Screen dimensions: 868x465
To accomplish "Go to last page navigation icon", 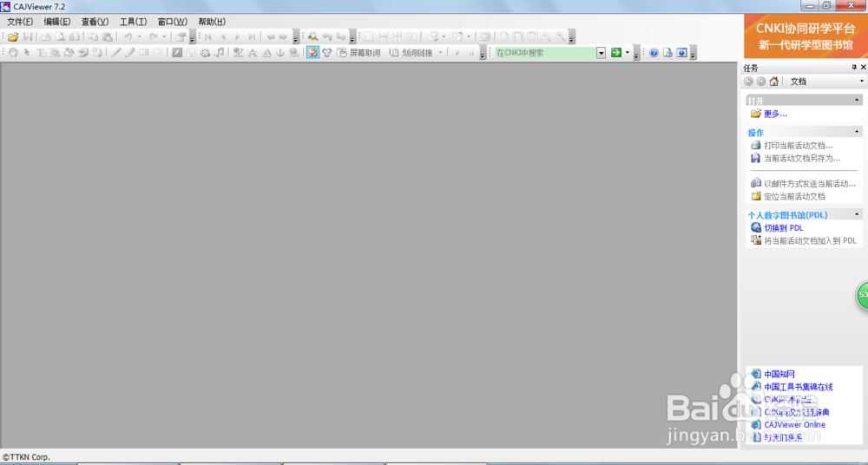I will click(x=252, y=37).
